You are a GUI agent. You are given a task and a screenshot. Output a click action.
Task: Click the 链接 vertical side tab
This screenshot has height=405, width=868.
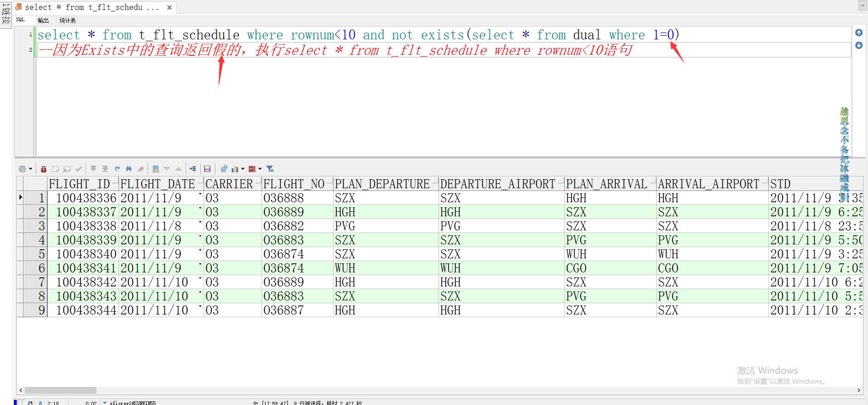click(6, 14)
